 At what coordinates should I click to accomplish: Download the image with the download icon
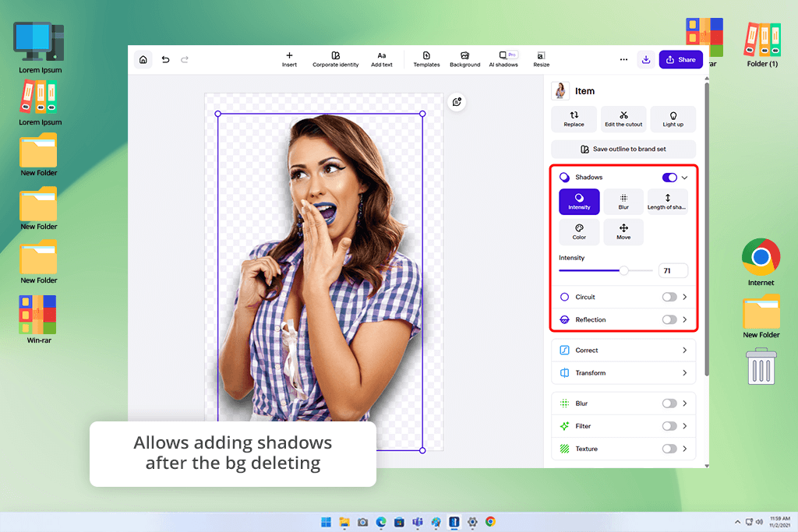(x=646, y=59)
